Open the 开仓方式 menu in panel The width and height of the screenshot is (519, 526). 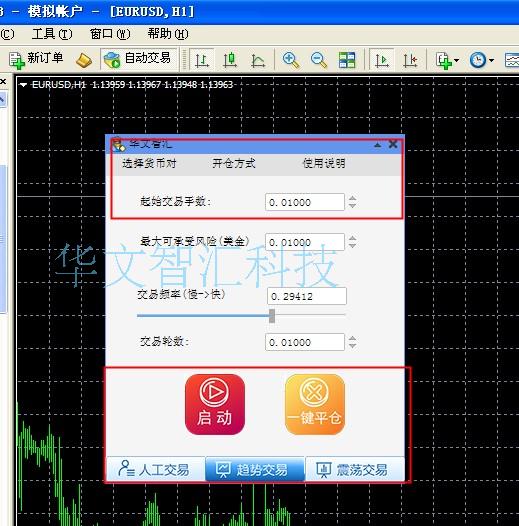[x=233, y=163]
